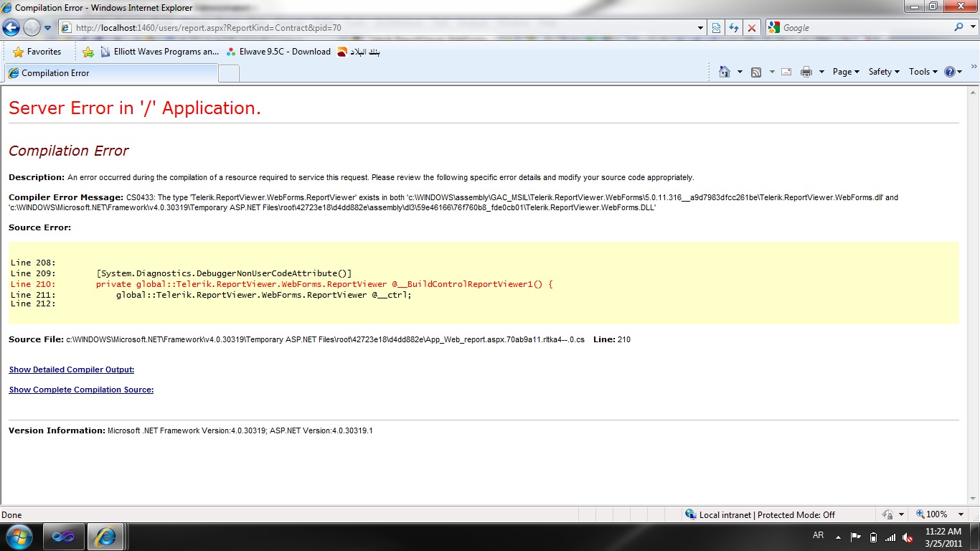Open Elwave 9.5C - Download favorite
Screen dimensions: 980x551
[x=278, y=52]
